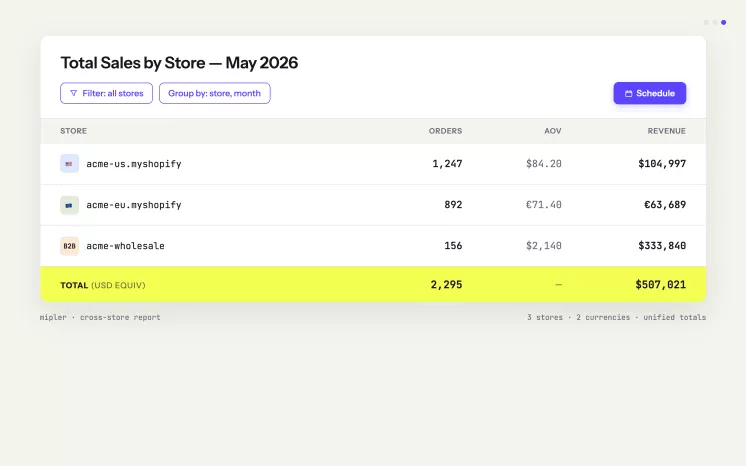746x466 pixels.
Task: Click the TOTAL (USD EQUIV) label
Action: coord(103,285)
